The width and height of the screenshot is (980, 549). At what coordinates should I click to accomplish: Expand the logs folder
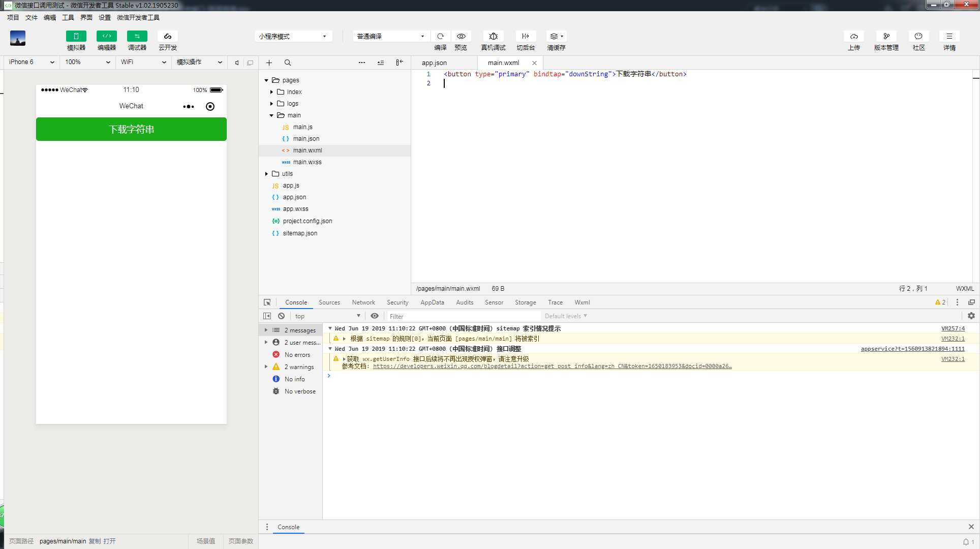[x=271, y=104]
